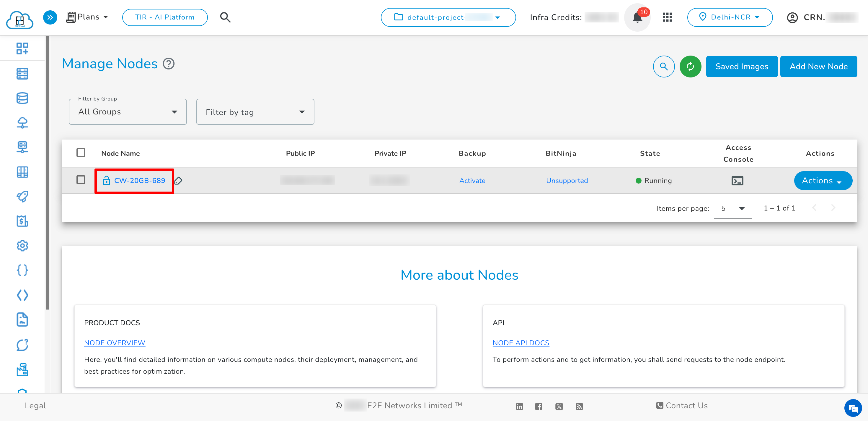Switch region via the Delhi-NCR selector

pos(730,17)
